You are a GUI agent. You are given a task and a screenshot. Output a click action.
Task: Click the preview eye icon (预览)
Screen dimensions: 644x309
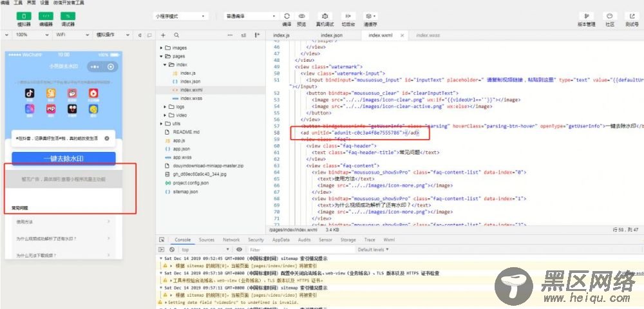click(302, 16)
